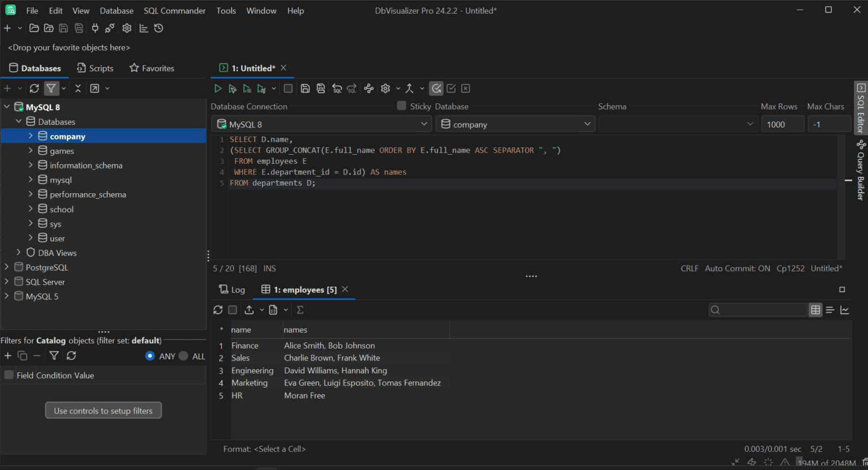Open the Database Connection dropdown

424,124
